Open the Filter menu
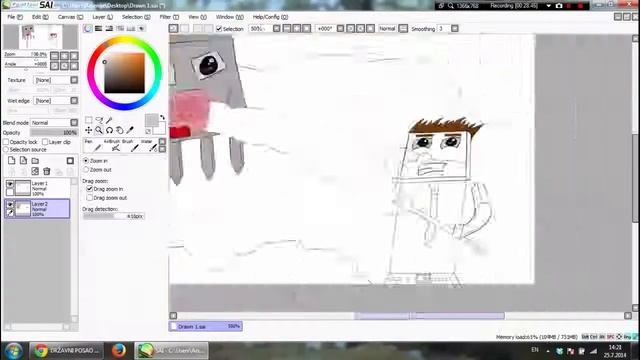Image resolution: width=640 pixels, height=360 pixels. point(169,17)
